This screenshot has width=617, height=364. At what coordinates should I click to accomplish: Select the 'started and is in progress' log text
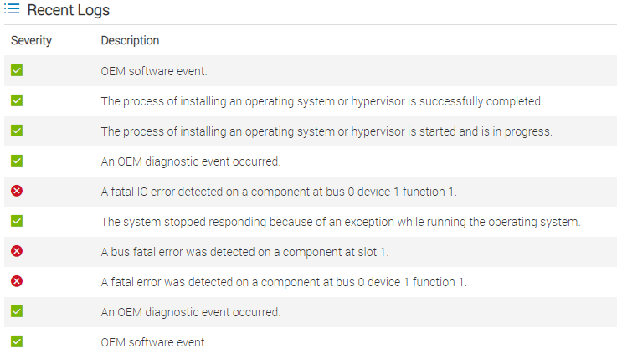coord(326,131)
